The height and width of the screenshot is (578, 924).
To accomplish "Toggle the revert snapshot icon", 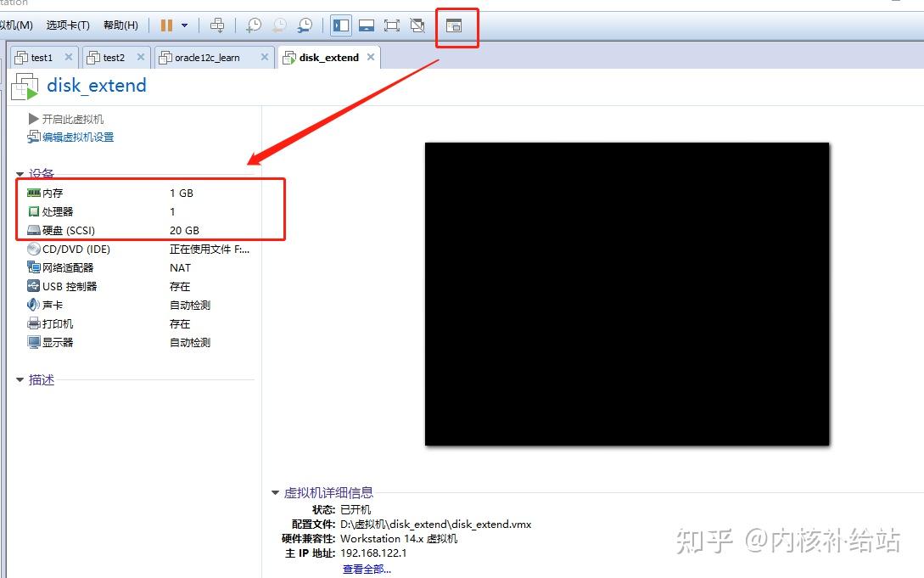I will (280, 25).
